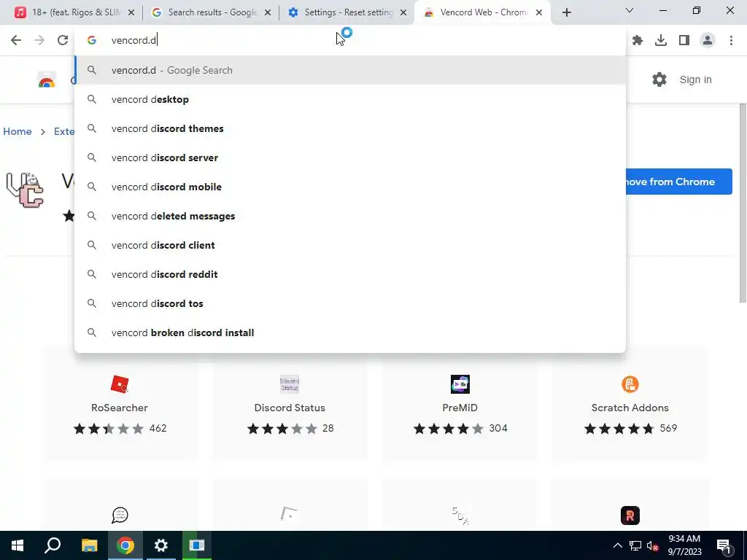
Task: Open Settings gear in taskbar
Action: [x=161, y=545]
